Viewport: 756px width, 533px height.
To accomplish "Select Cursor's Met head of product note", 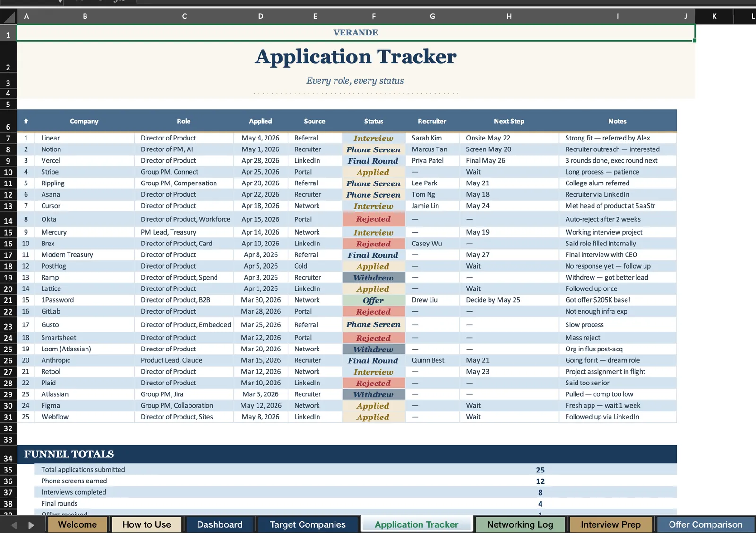I will click(618, 206).
